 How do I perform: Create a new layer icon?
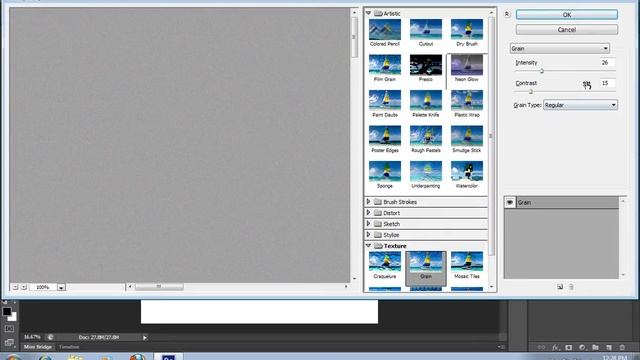coord(609,347)
